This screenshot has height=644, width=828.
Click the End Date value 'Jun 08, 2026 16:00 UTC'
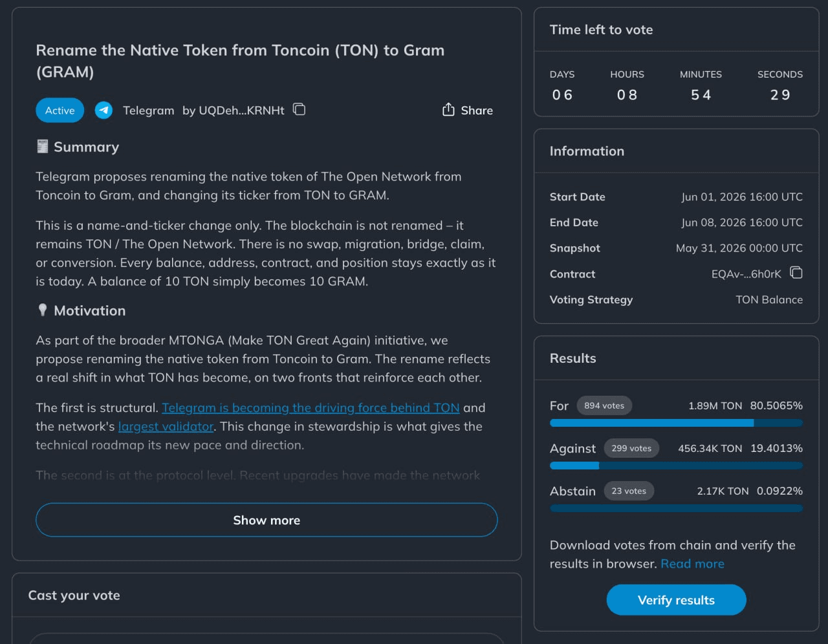tap(742, 222)
